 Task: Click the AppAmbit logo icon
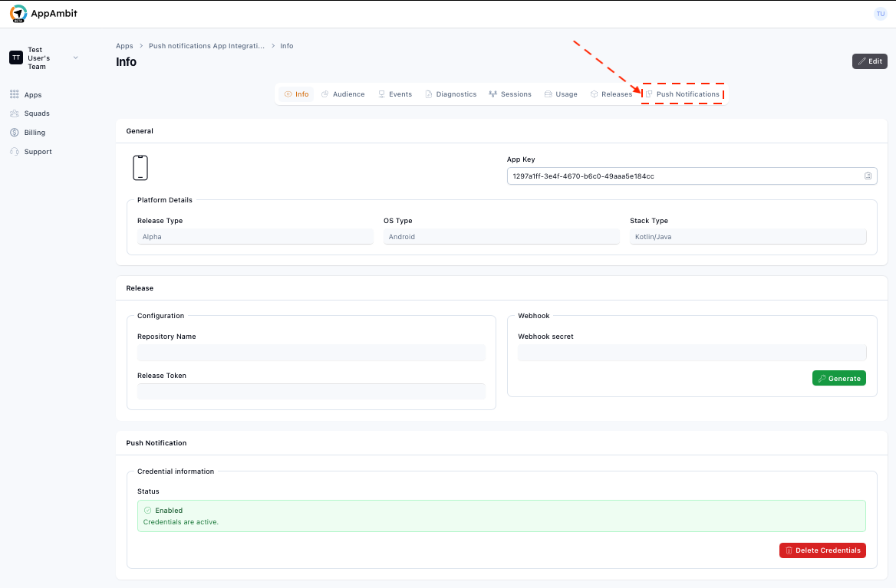(x=19, y=12)
